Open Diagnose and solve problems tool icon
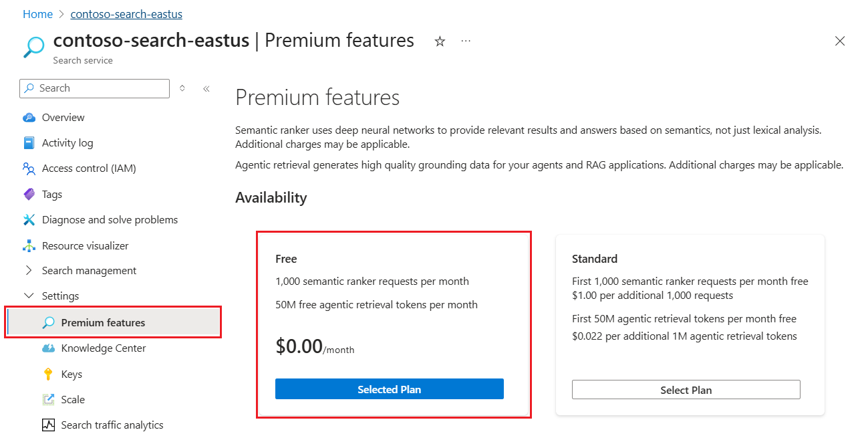This screenshot has width=868, height=440. (x=28, y=219)
